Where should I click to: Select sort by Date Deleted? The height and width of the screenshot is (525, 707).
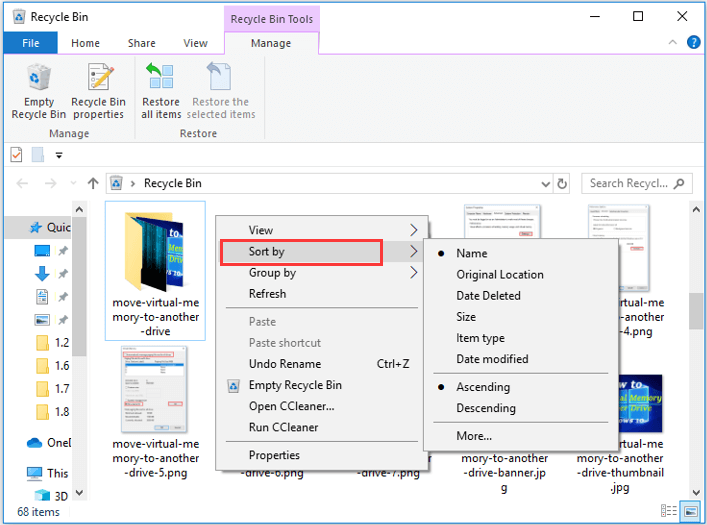[x=521, y=295]
